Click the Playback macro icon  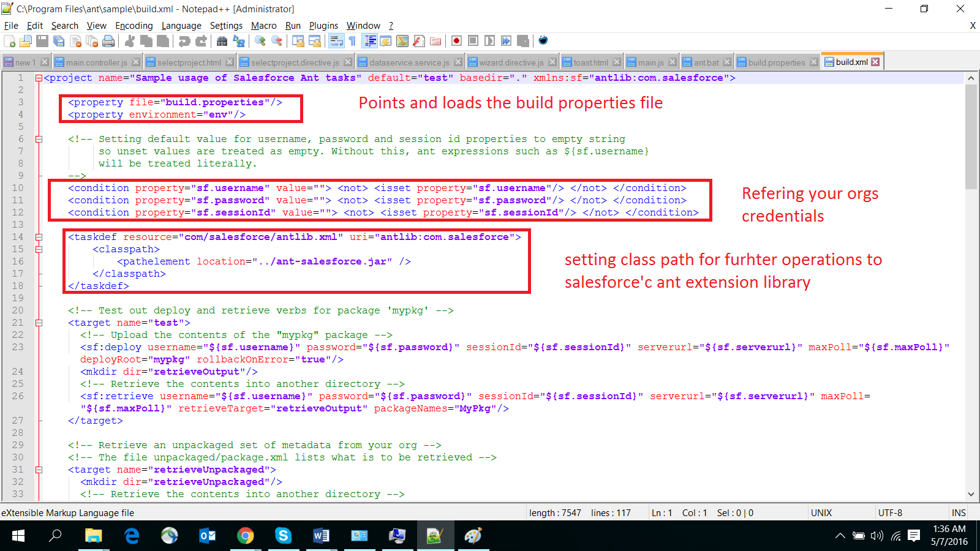click(x=489, y=41)
